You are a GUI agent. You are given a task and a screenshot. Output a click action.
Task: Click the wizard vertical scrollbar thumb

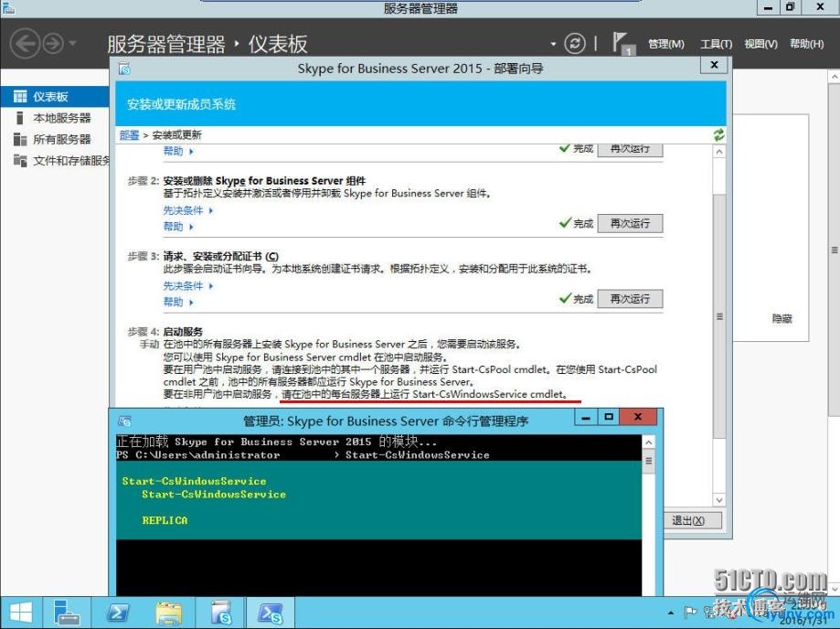click(719, 316)
